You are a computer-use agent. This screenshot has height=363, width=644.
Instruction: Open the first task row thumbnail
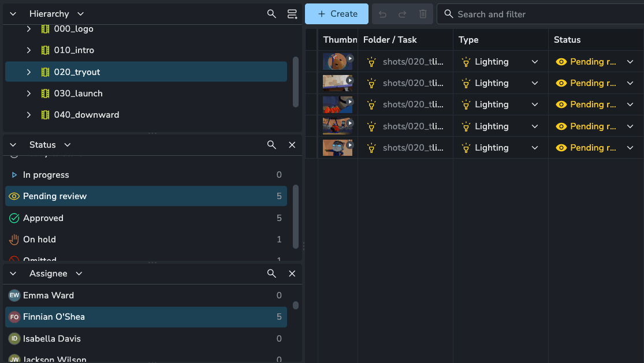338,62
